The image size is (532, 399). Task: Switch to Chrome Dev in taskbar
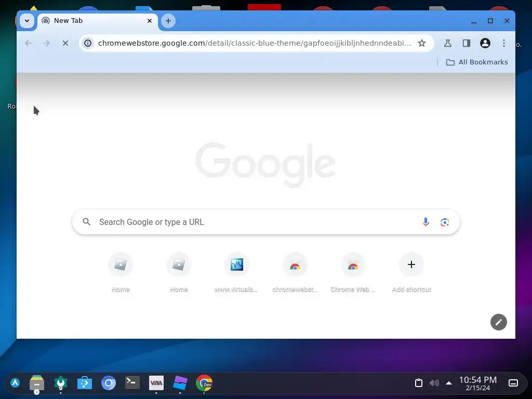204,383
